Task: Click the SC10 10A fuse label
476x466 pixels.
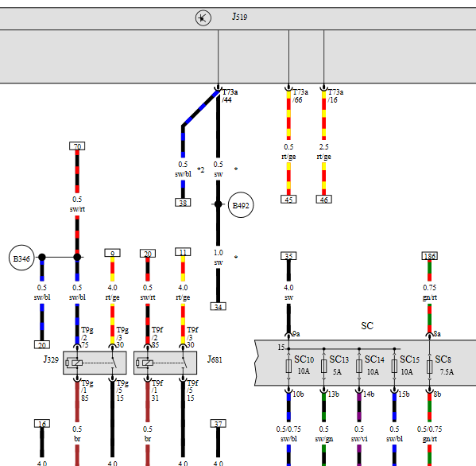Action: click(x=304, y=365)
